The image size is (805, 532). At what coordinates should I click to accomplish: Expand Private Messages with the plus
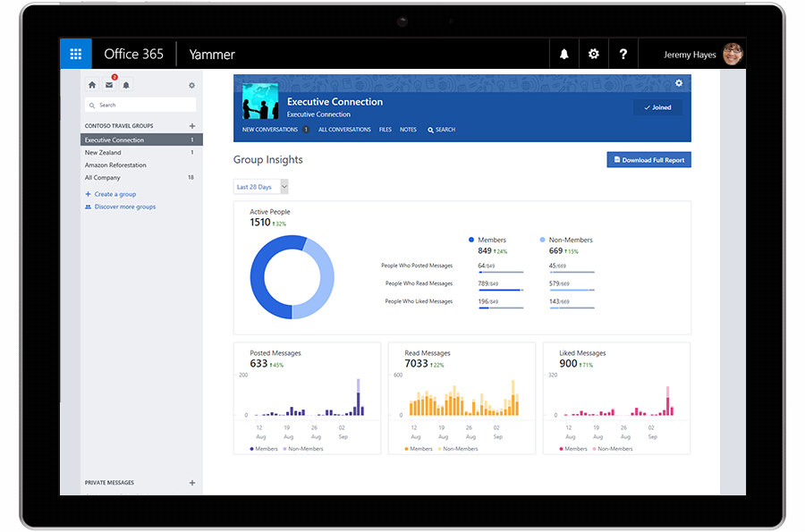click(x=192, y=482)
